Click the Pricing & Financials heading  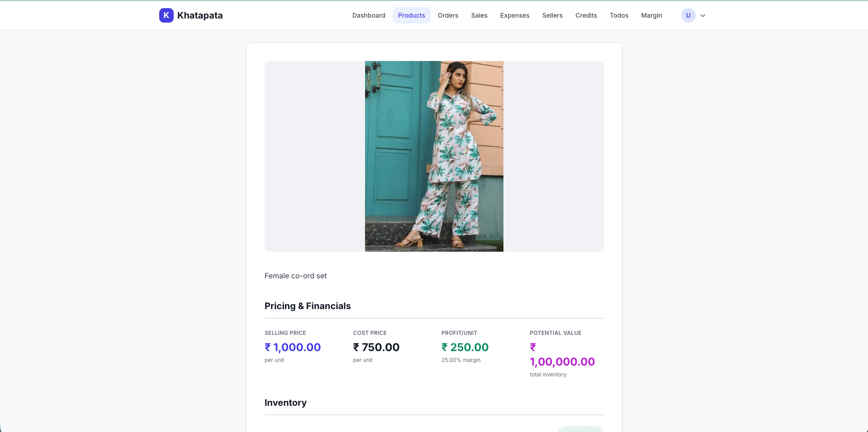[x=308, y=306]
